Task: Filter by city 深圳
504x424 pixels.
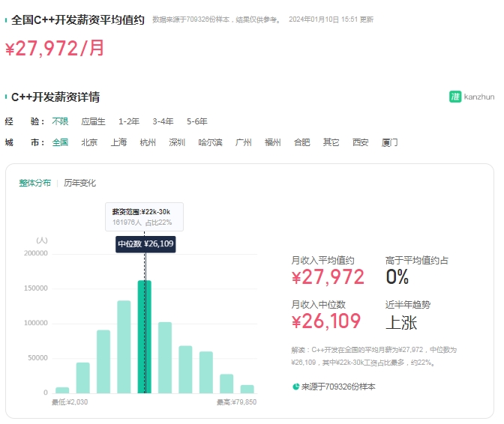Action: (x=177, y=142)
